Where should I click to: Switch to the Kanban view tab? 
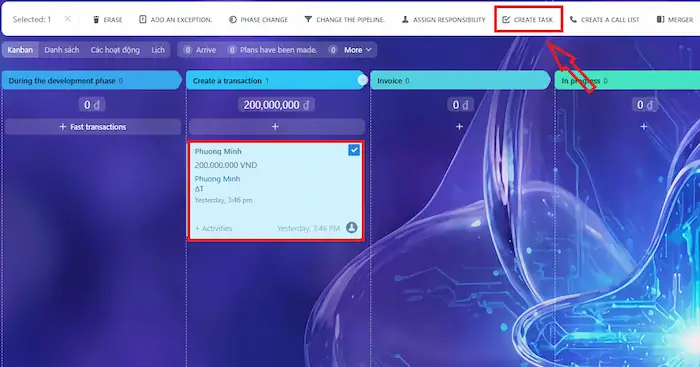pos(20,50)
